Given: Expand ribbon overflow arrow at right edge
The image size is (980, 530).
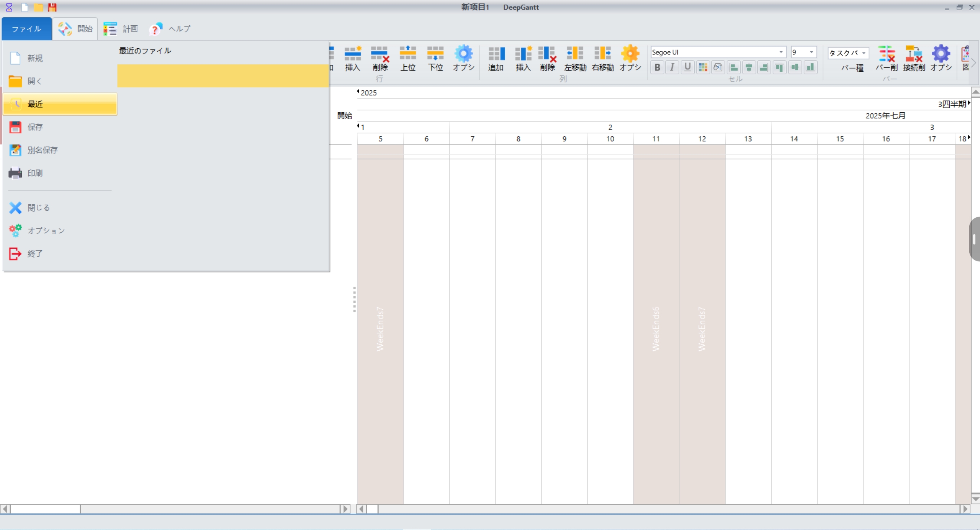Looking at the screenshot, I should (x=973, y=62).
